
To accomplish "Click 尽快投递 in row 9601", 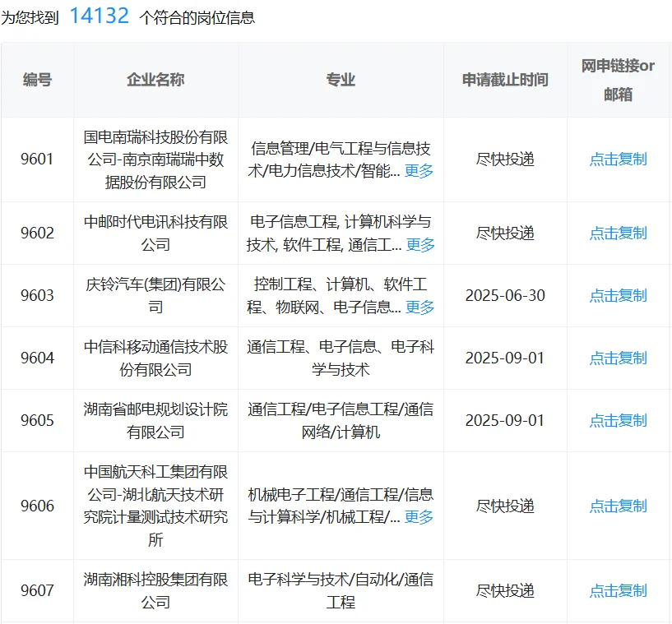I will click(505, 159).
